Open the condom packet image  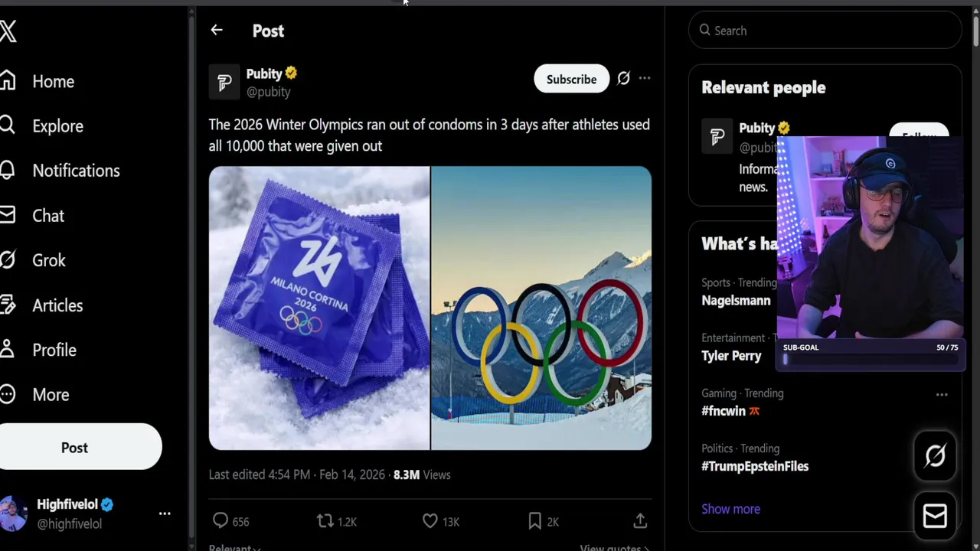pos(319,308)
